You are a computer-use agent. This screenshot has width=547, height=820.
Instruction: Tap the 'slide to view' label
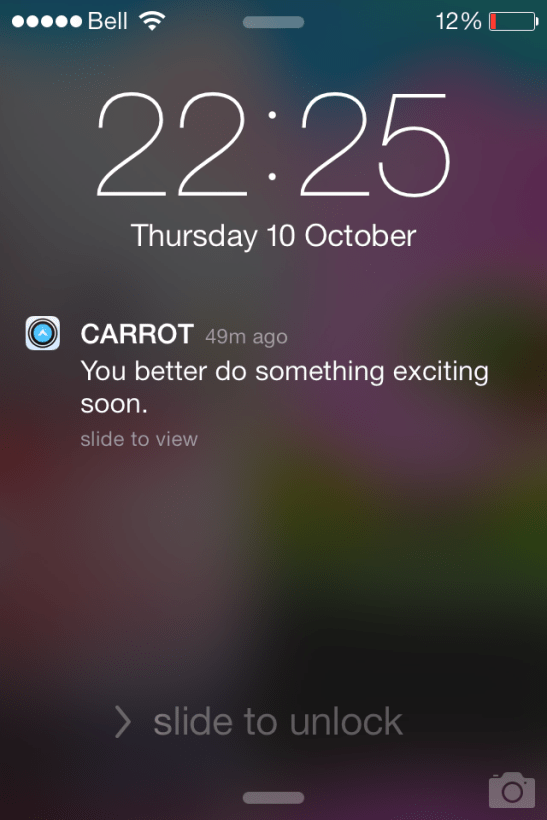click(x=139, y=439)
